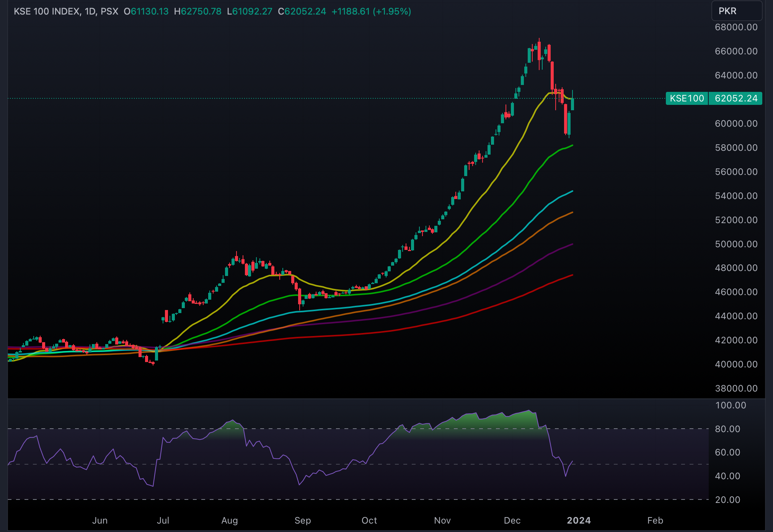Viewport: 773px width, 532px height.
Task: Click the PSX exchange label in header
Action: pyautogui.click(x=109, y=11)
